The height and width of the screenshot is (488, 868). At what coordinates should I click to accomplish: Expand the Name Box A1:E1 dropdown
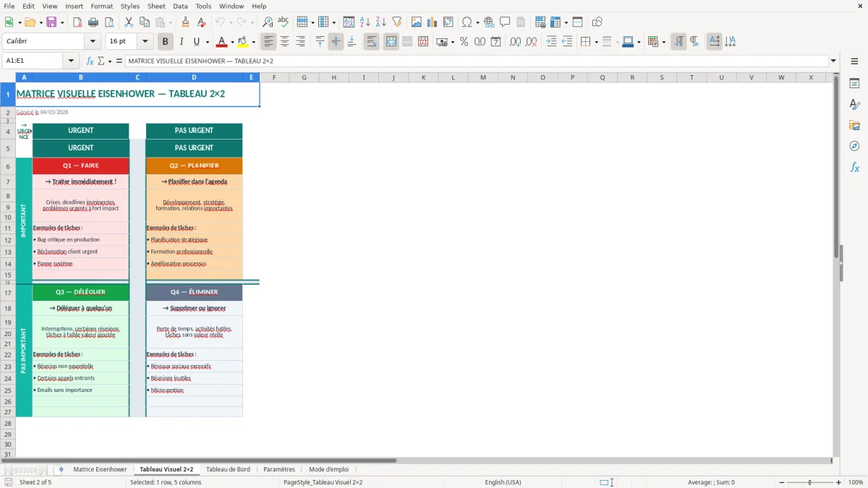[71, 61]
